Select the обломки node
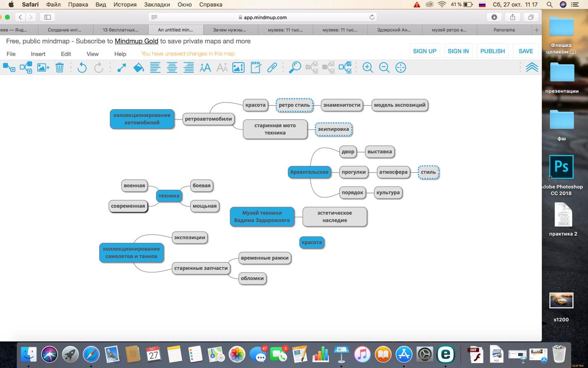588x368 pixels. [252, 278]
